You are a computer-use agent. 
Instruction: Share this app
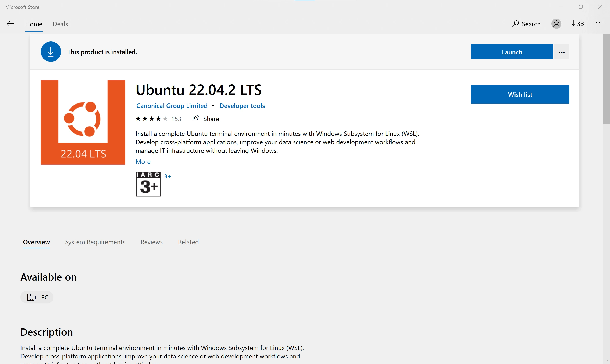(206, 119)
